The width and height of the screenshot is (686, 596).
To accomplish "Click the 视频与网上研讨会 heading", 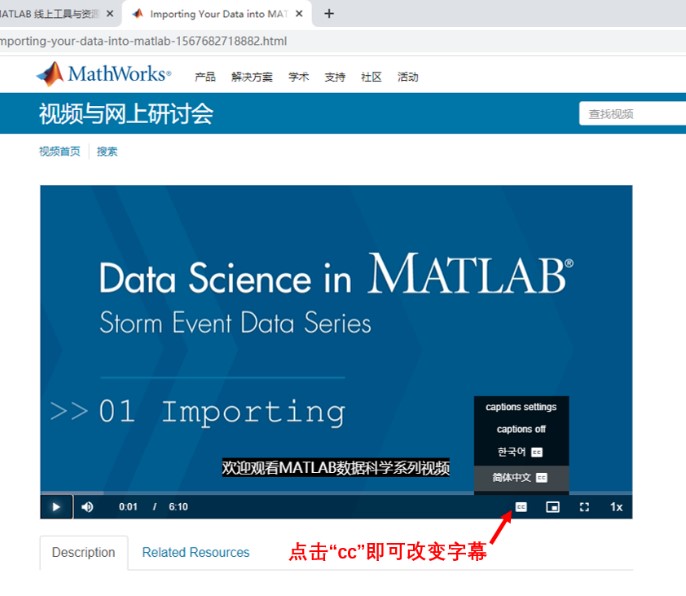I will click(x=126, y=114).
